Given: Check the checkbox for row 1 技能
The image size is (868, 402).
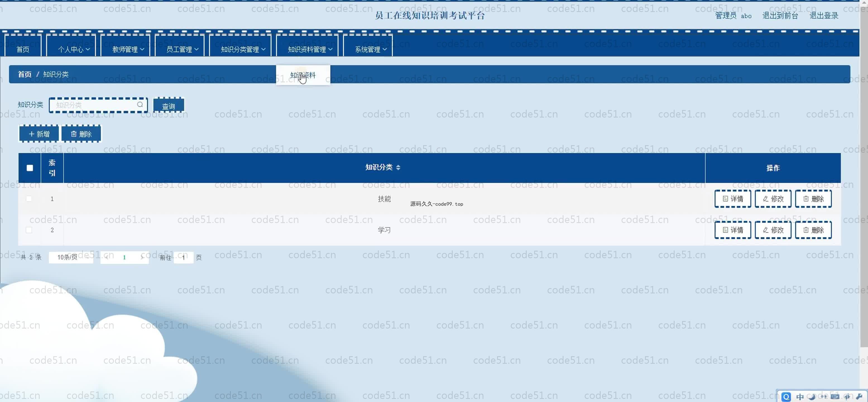Looking at the screenshot, I should tap(29, 199).
